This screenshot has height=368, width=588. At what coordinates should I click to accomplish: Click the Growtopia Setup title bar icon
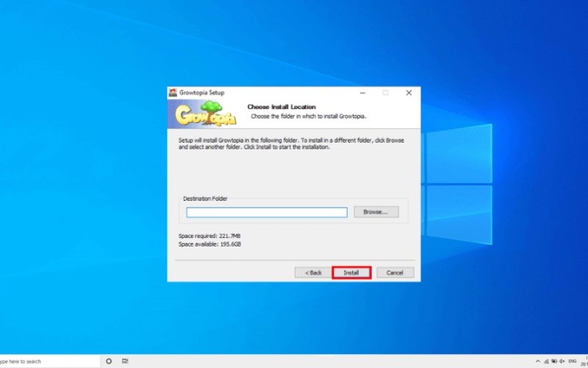pyautogui.click(x=173, y=93)
